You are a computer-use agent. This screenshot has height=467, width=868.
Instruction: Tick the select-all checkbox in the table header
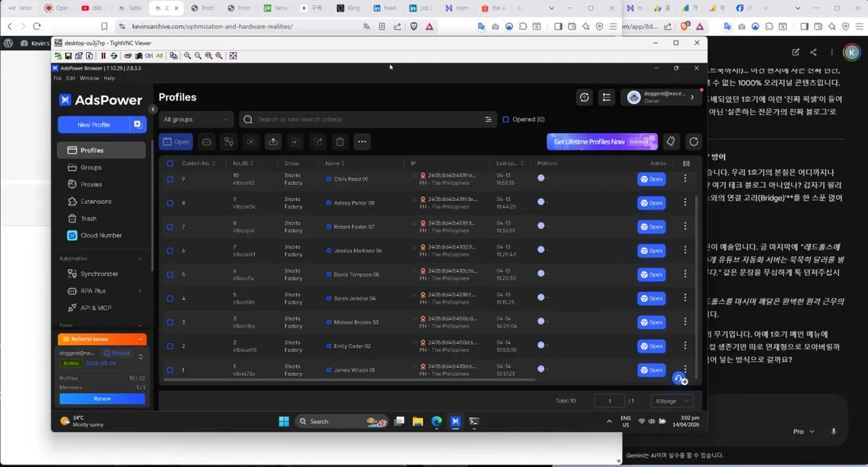[x=170, y=163]
